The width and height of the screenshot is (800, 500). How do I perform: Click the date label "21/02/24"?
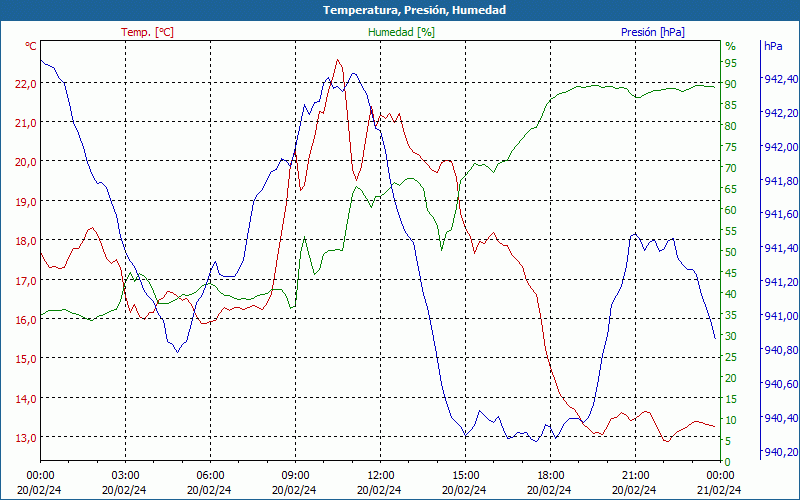[x=720, y=490]
